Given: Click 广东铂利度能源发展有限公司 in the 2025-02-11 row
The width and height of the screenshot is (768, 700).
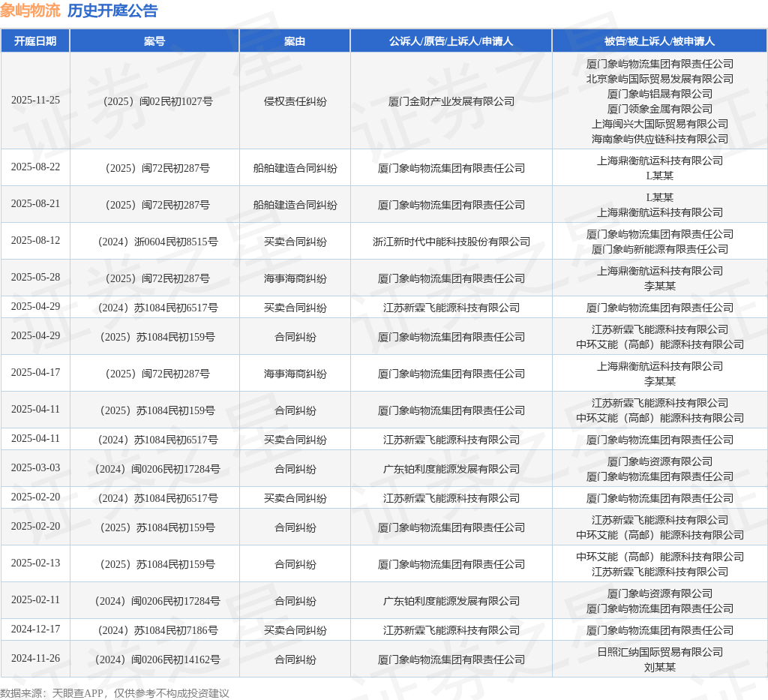Looking at the screenshot, I should 451,601.
